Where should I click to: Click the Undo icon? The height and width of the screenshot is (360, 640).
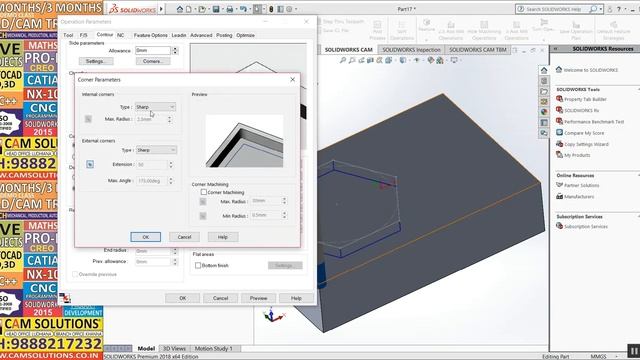tap(243, 9)
